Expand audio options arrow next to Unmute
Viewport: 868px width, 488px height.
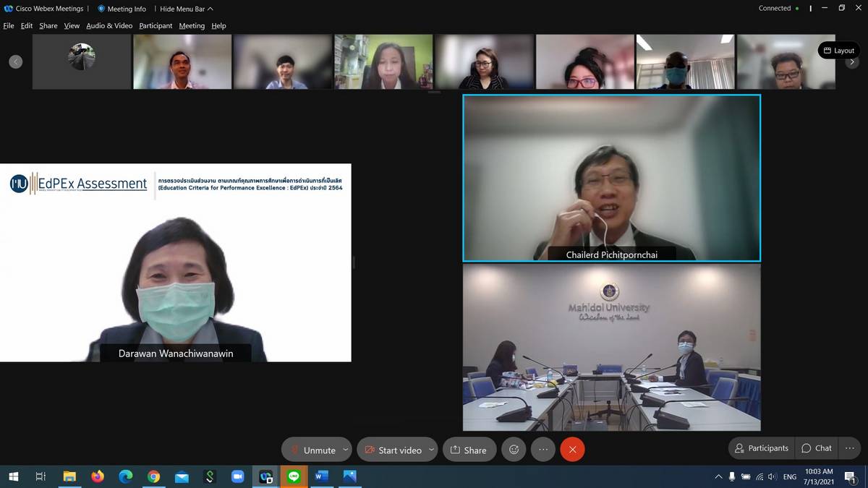point(345,450)
